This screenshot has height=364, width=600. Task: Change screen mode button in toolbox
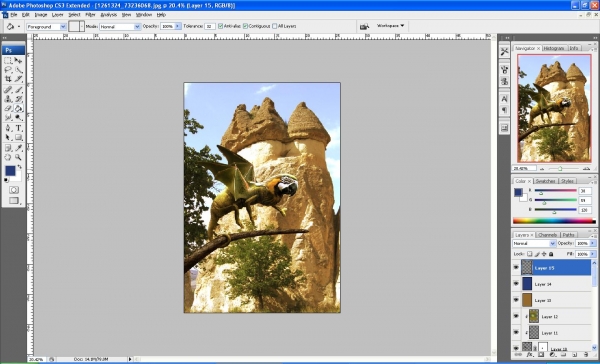point(14,200)
